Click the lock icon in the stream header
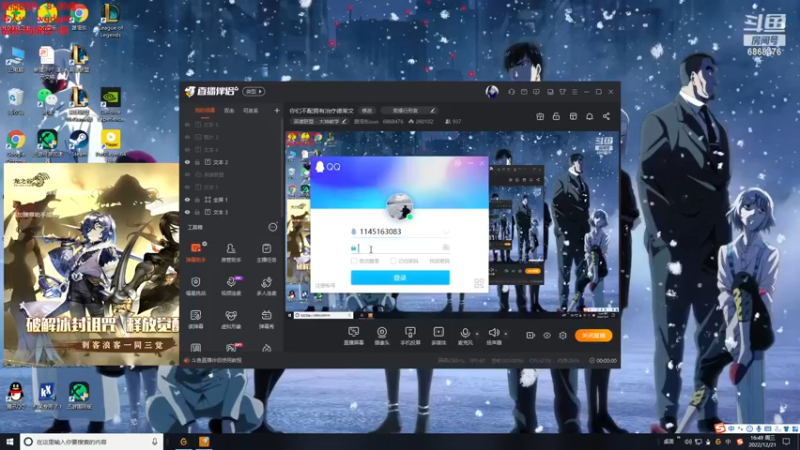The width and height of the screenshot is (800, 450). coord(556,116)
